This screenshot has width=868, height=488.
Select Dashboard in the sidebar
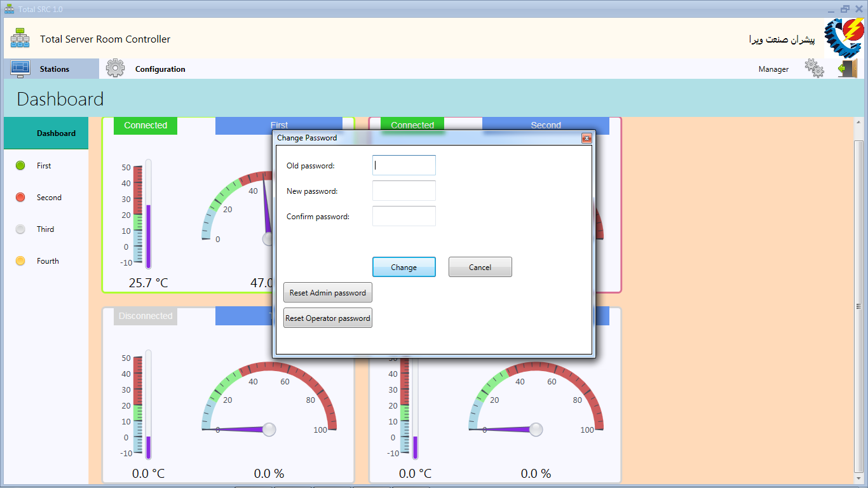coord(46,133)
